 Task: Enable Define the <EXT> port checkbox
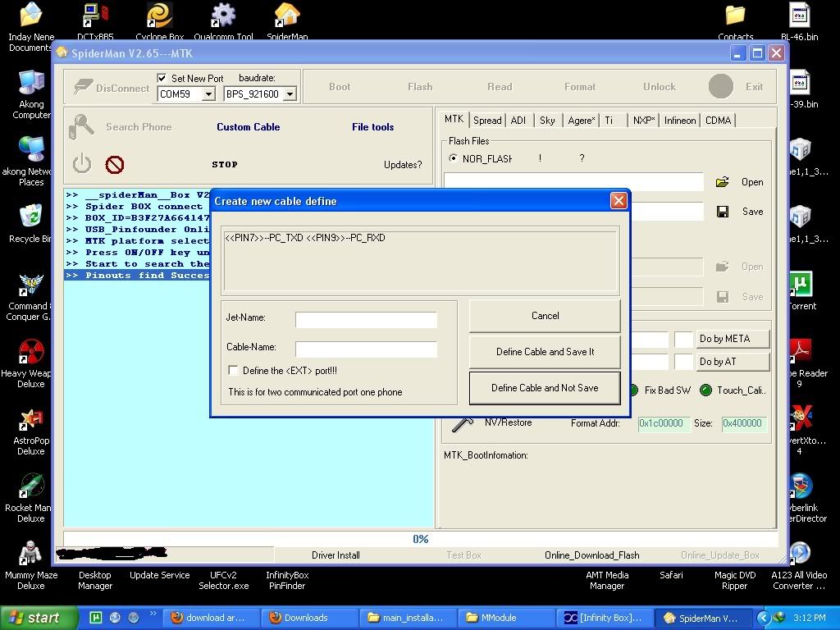point(233,370)
